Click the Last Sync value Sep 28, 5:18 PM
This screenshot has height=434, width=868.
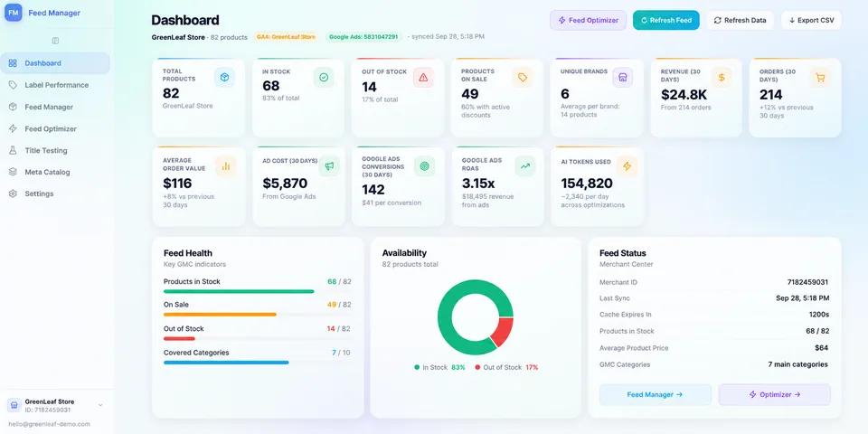tap(803, 298)
